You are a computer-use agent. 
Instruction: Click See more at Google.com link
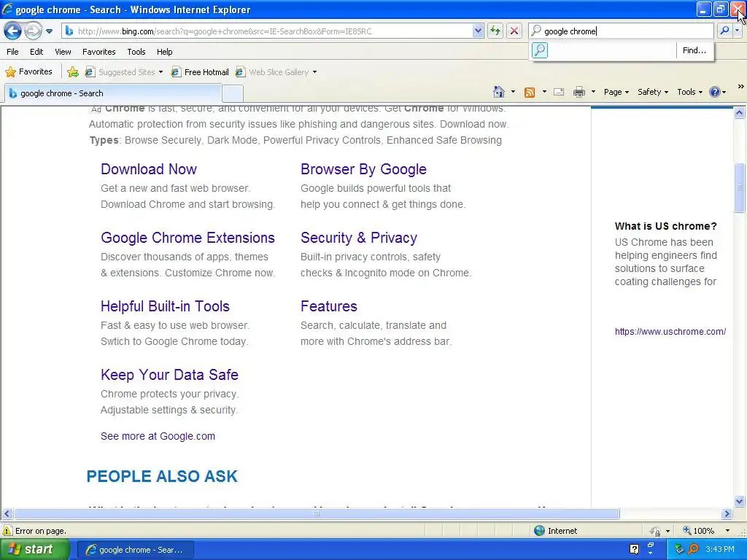pyautogui.click(x=158, y=436)
